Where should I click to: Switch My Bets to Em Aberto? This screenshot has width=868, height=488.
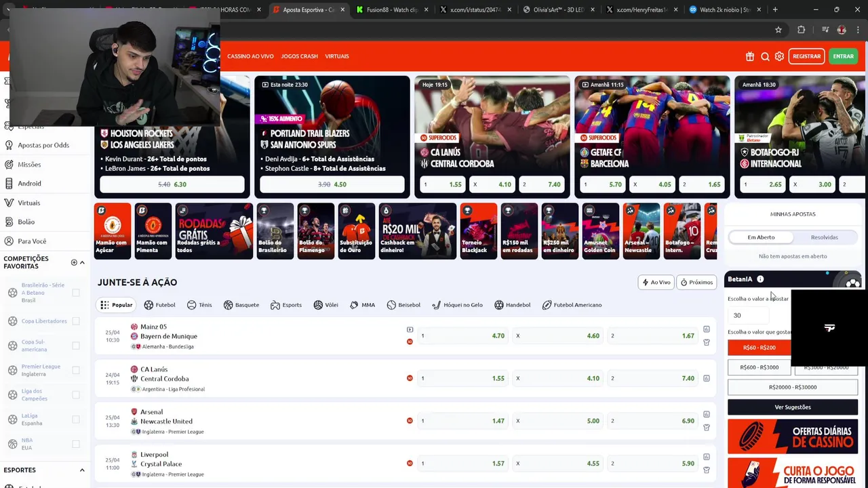(761, 237)
